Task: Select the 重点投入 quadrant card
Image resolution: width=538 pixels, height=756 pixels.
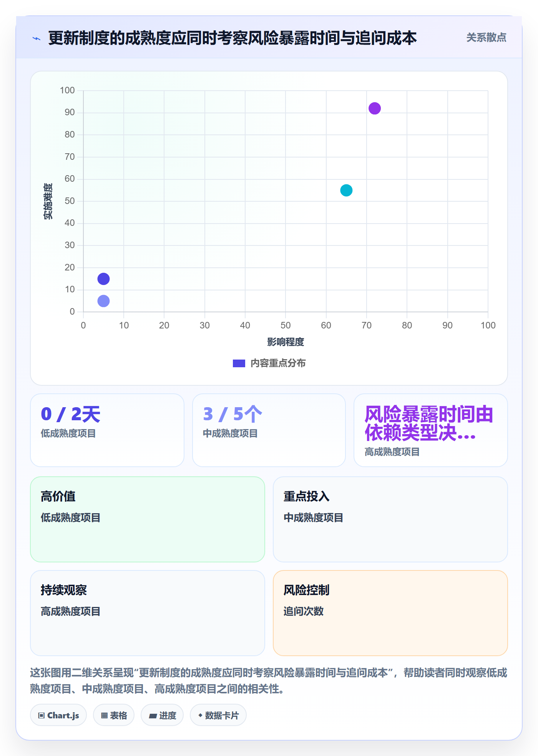Action: pos(390,519)
